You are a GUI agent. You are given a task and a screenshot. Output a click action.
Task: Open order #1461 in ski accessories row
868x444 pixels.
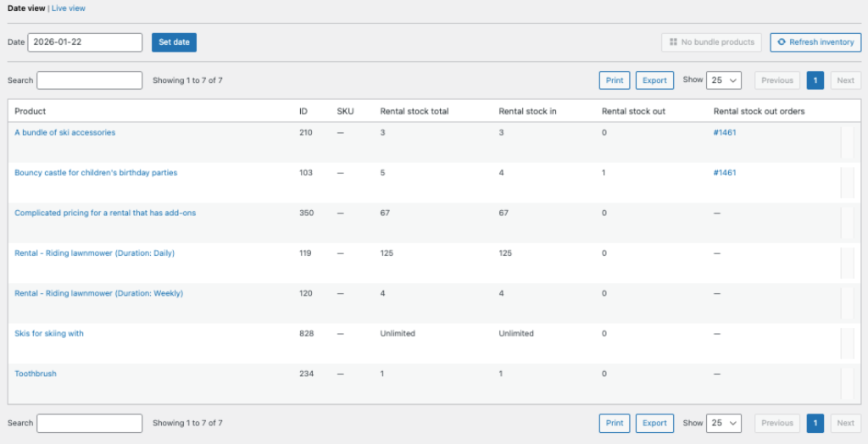coord(725,132)
